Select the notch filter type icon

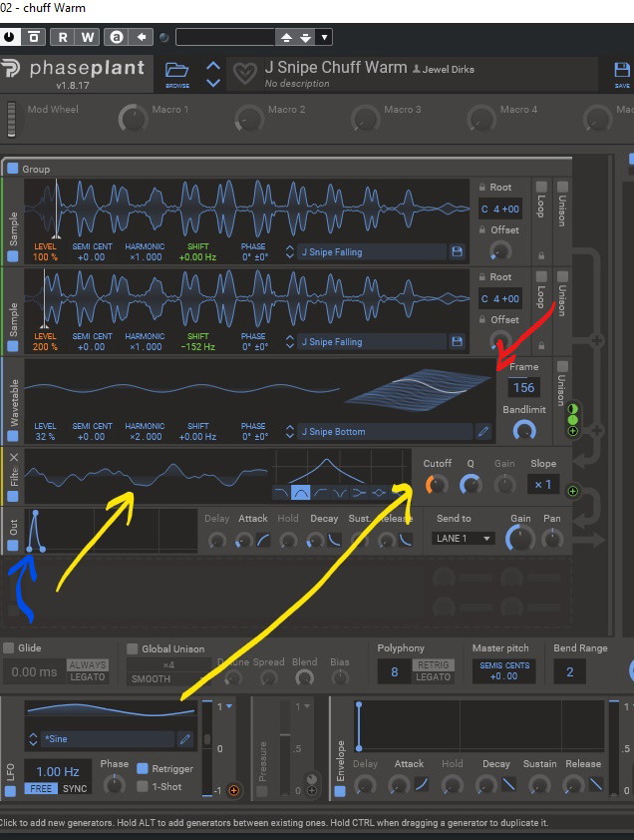pos(340,492)
